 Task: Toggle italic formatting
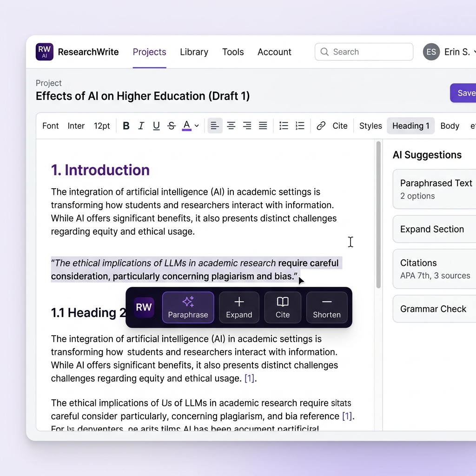[141, 126]
